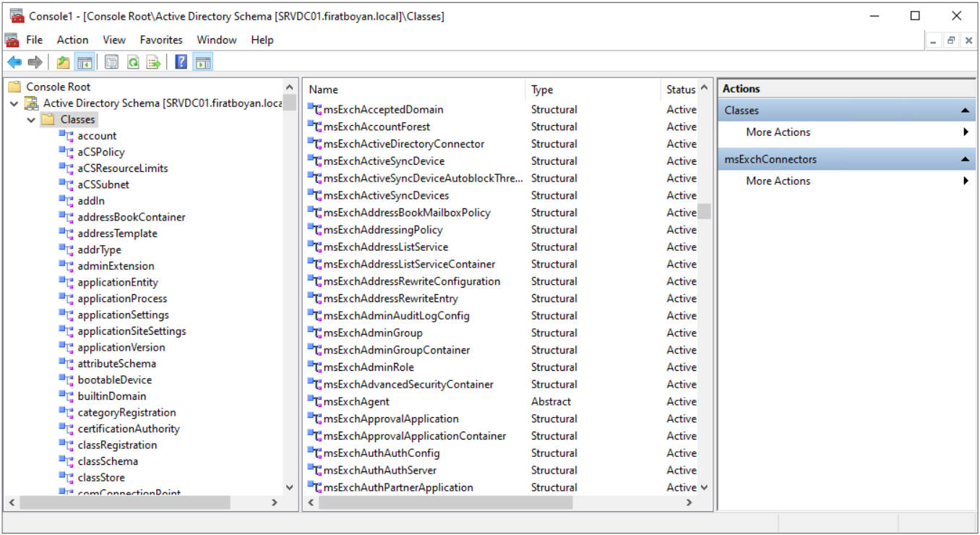
Task: Click the Properties toolbar icon
Action: (111, 63)
